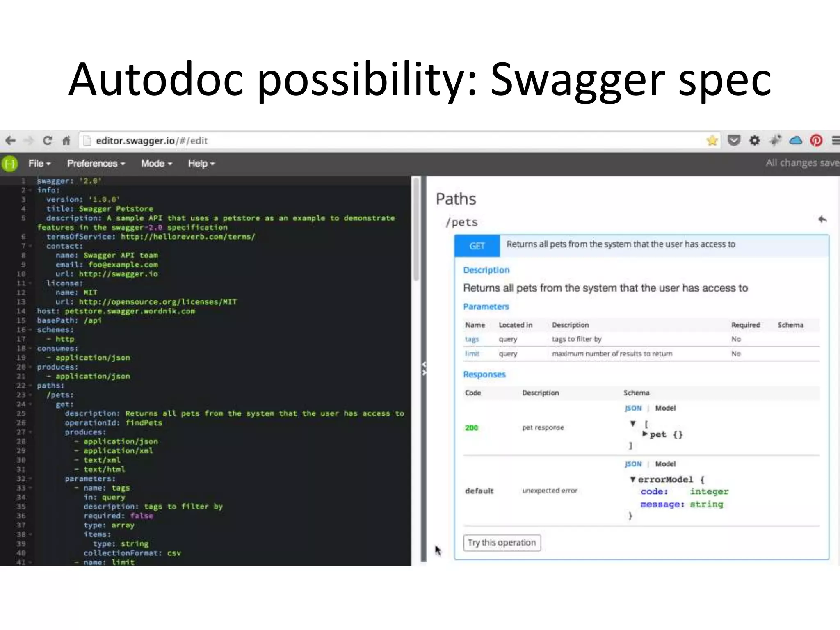Bookmark the page with the star icon
The height and width of the screenshot is (630, 840).
coord(712,141)
